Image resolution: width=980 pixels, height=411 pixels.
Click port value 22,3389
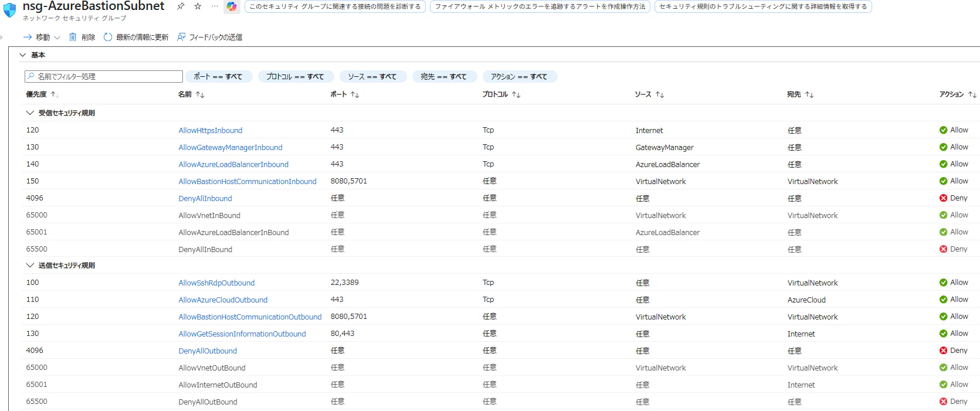pyautogui.click(x=344, y=283)
